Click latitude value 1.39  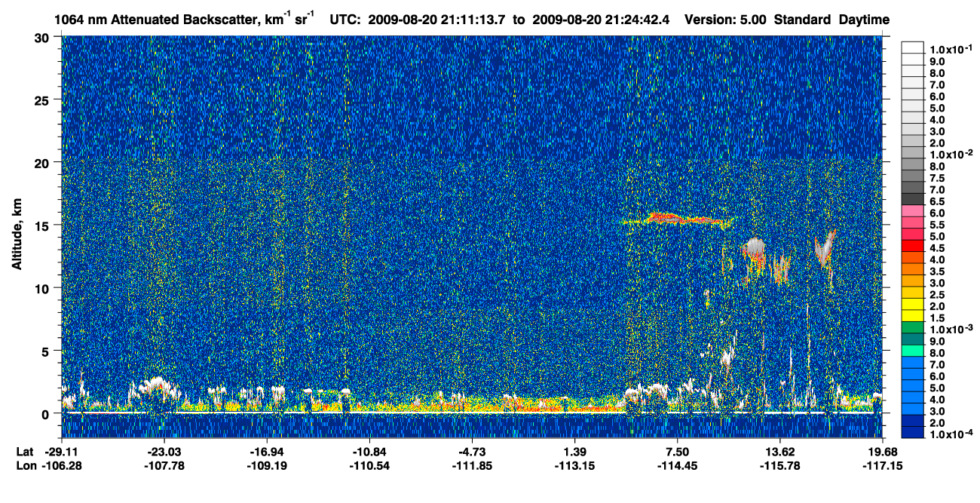pos(574,451)
